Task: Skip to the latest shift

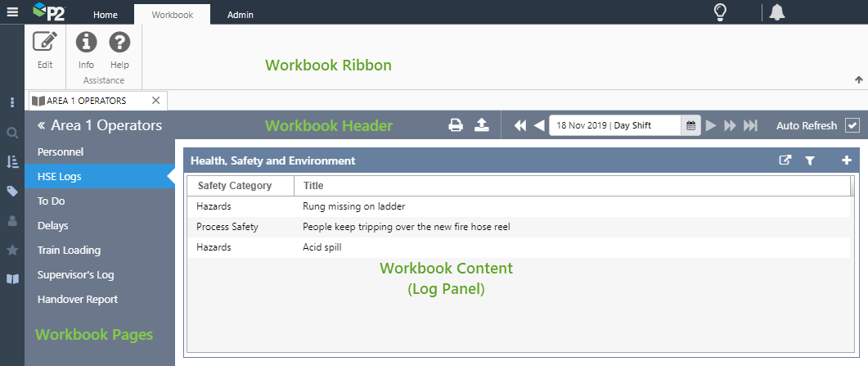Action: tap(750, 126)
